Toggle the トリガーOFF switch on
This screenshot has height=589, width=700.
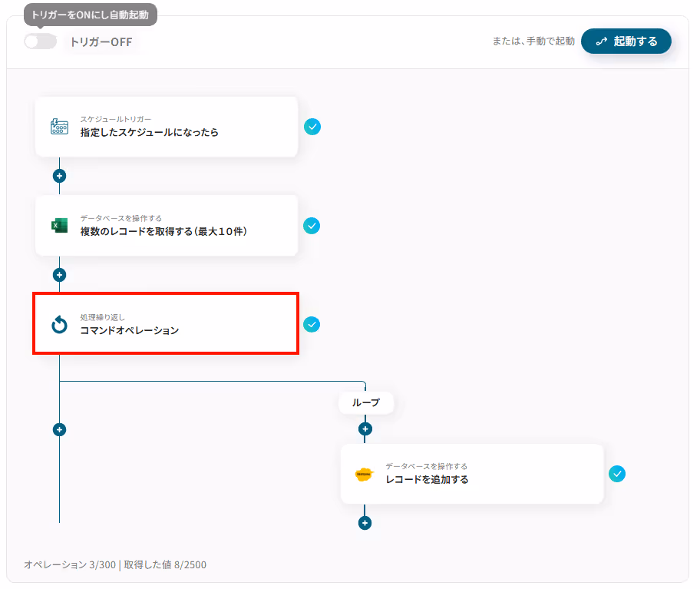pyautogui.click(x=40, y=41)
